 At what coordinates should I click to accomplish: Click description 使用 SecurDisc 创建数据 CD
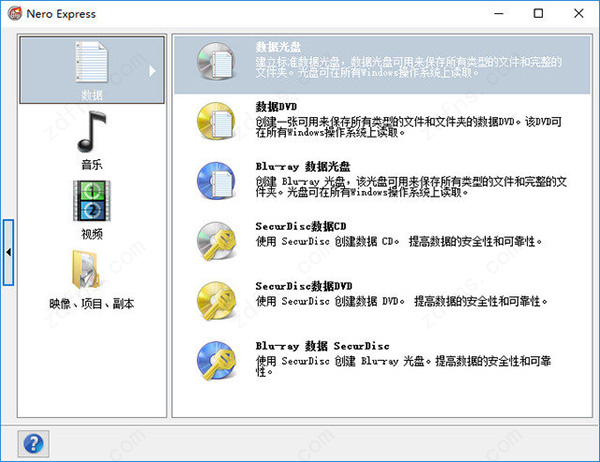pos(399,241)
